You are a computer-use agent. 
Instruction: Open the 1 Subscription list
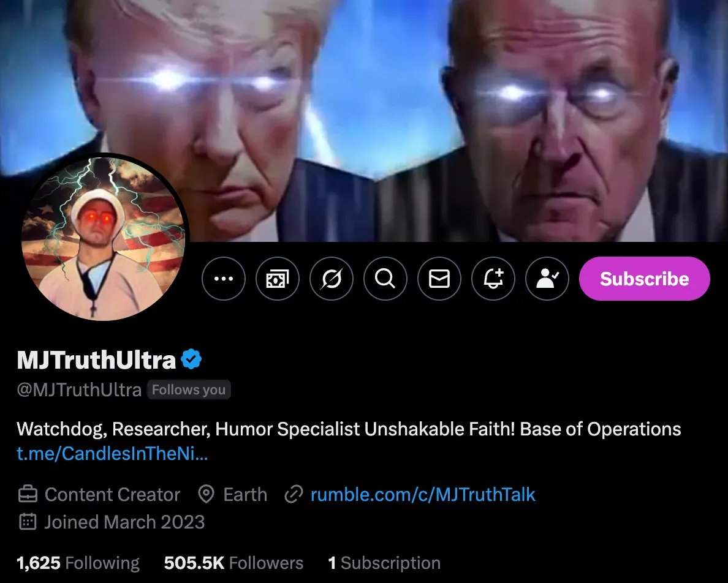pos(384,563)
